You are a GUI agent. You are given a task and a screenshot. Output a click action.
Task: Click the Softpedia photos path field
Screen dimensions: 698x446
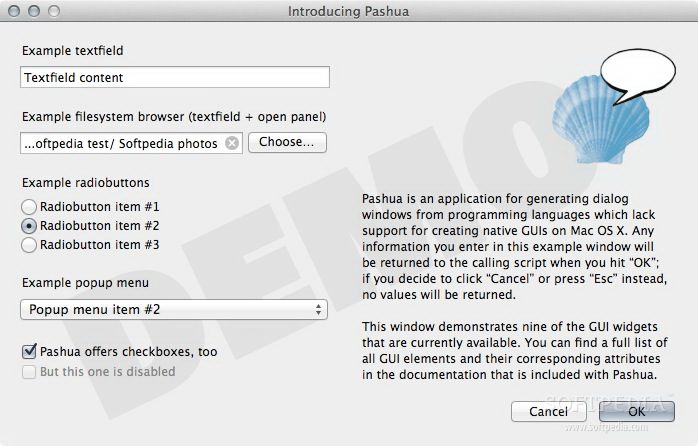click(120, 143)
